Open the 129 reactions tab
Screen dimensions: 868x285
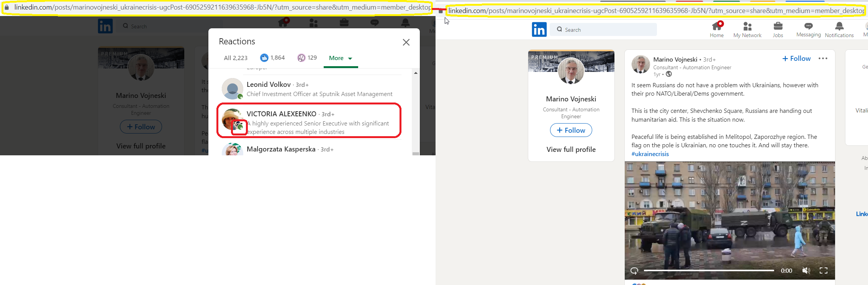[307, 58]
